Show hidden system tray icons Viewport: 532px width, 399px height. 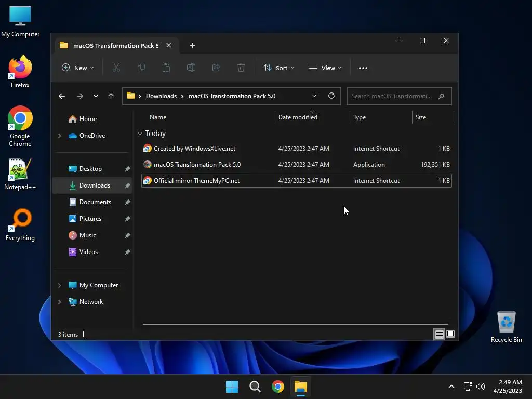(x=451, y=387)
